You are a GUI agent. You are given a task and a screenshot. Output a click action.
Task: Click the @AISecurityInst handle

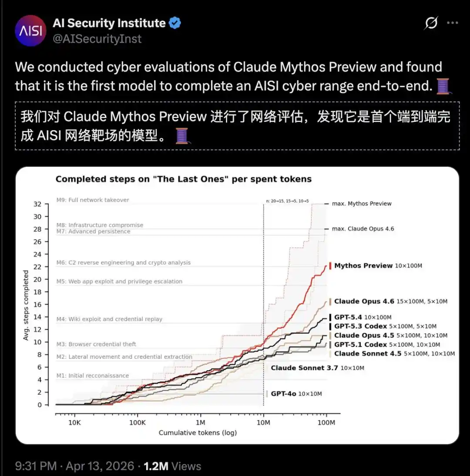(x=97, y=39)
